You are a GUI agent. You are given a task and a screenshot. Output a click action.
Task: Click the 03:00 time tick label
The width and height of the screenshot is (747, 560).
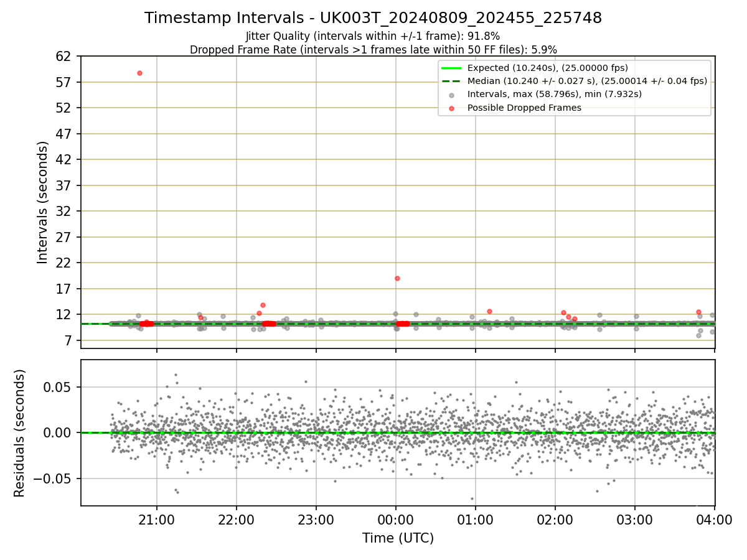pos(635,519)
